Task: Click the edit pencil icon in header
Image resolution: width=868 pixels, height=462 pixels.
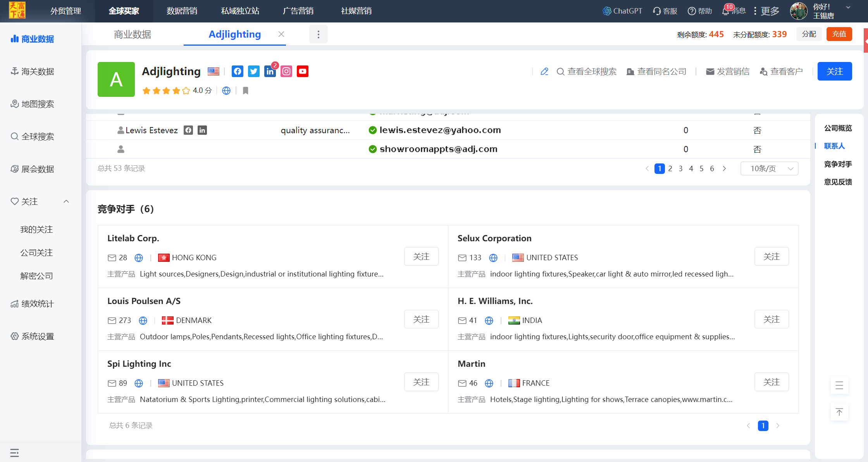Action: tap(544, 72)
